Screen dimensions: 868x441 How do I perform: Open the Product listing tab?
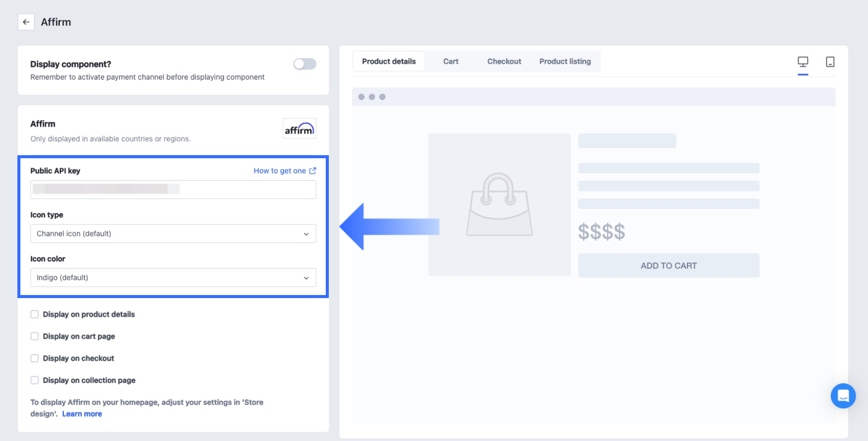point(565,61)
